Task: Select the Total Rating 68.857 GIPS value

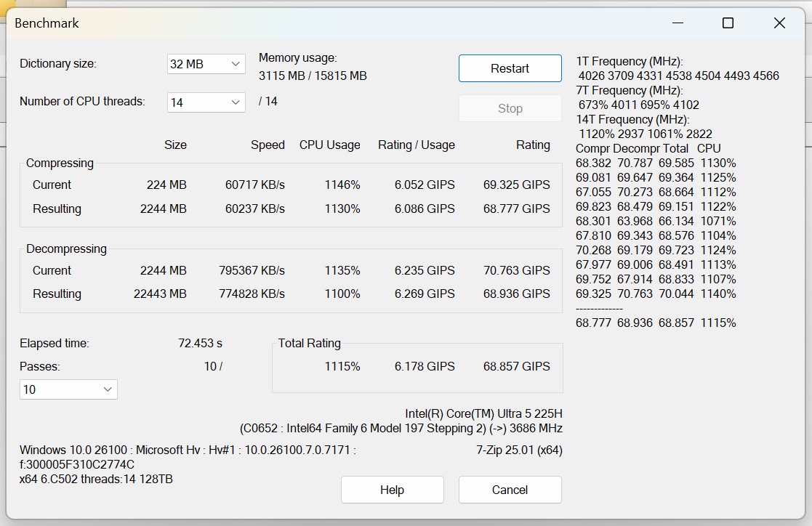Action: click(516, 366)
